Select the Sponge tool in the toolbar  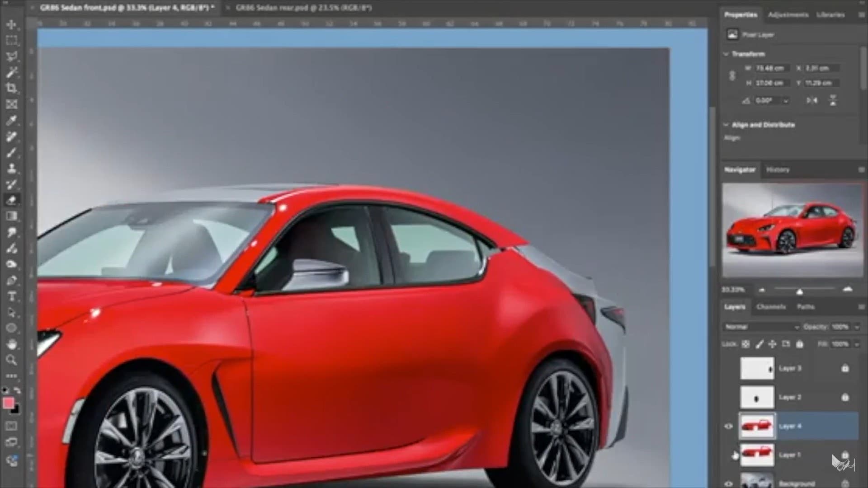[x=12, y=264]
